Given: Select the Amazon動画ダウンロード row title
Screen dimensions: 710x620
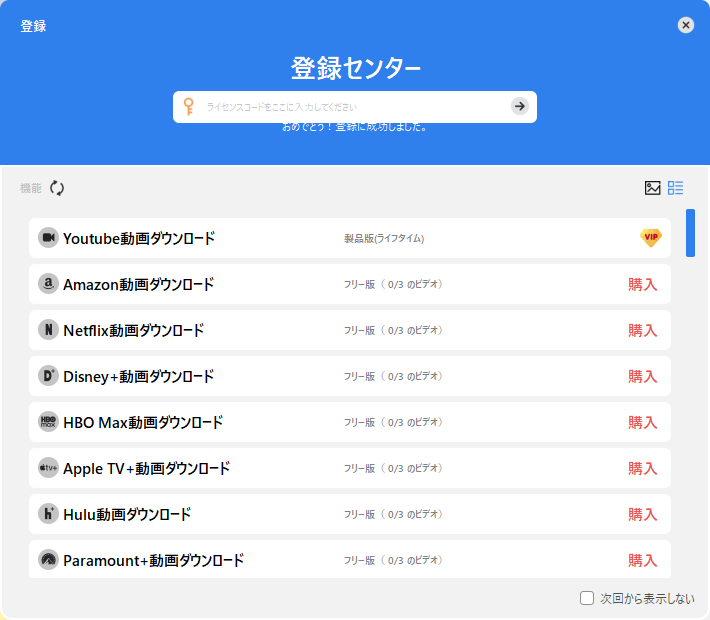Looking at the screenshot, I should [139, 284].
